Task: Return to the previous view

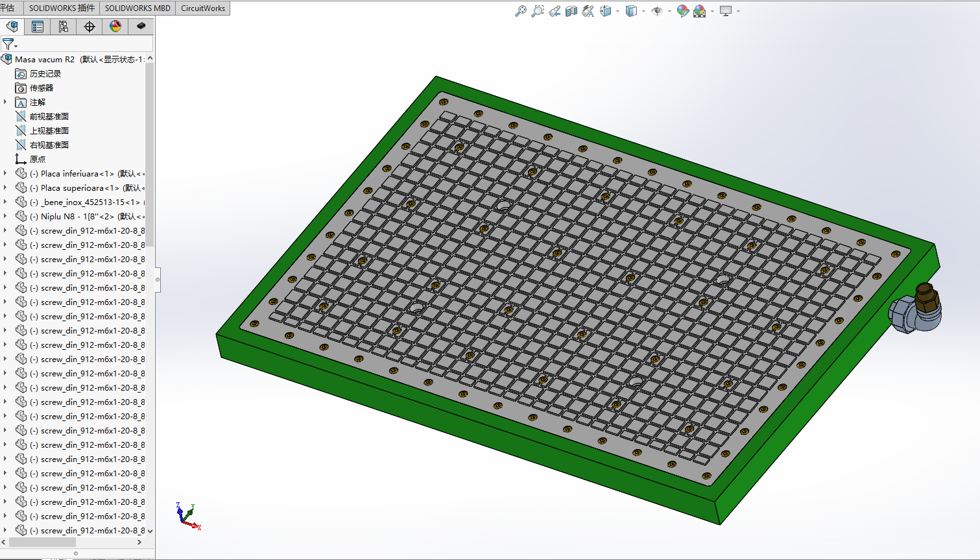Action: pos(555,11)
